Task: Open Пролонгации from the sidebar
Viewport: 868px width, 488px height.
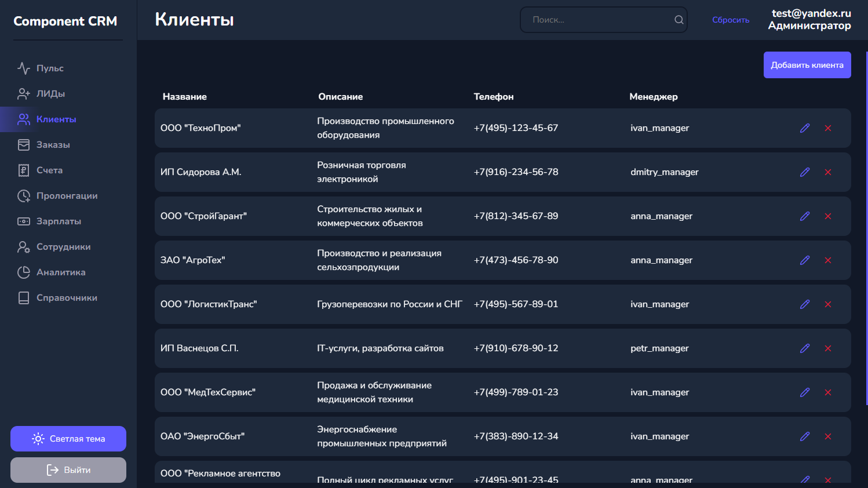Action: [67, 196]
